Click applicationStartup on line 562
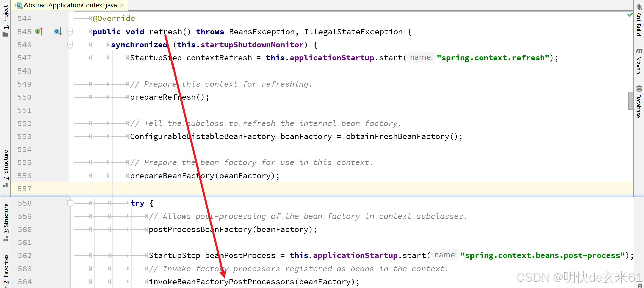Image resolution: width=644 pixels, height=288 pixels. tap(355, 255)
